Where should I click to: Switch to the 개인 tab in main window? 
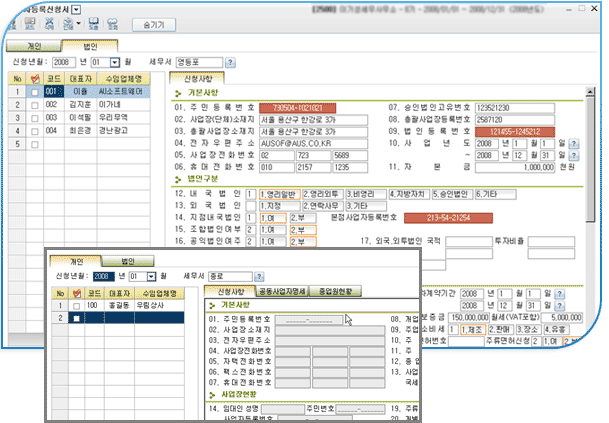point(34,46)
